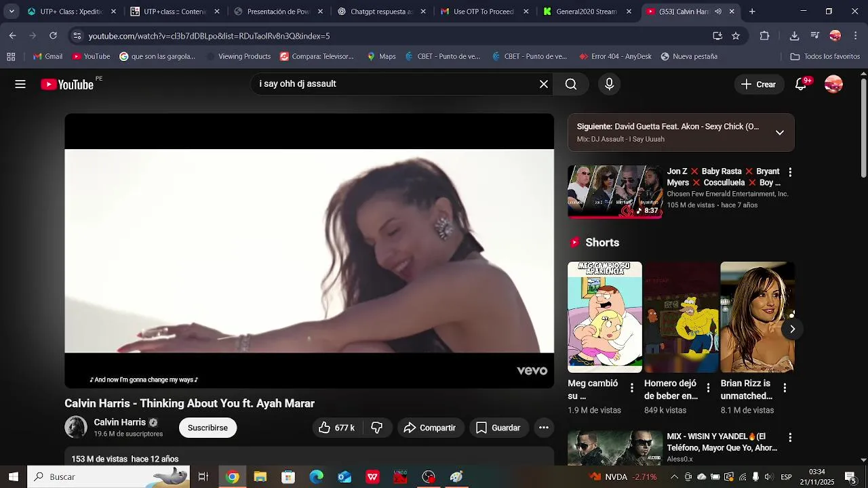Open Gmail bookmark
Screen dimensions: 868x488
point(47,56)
